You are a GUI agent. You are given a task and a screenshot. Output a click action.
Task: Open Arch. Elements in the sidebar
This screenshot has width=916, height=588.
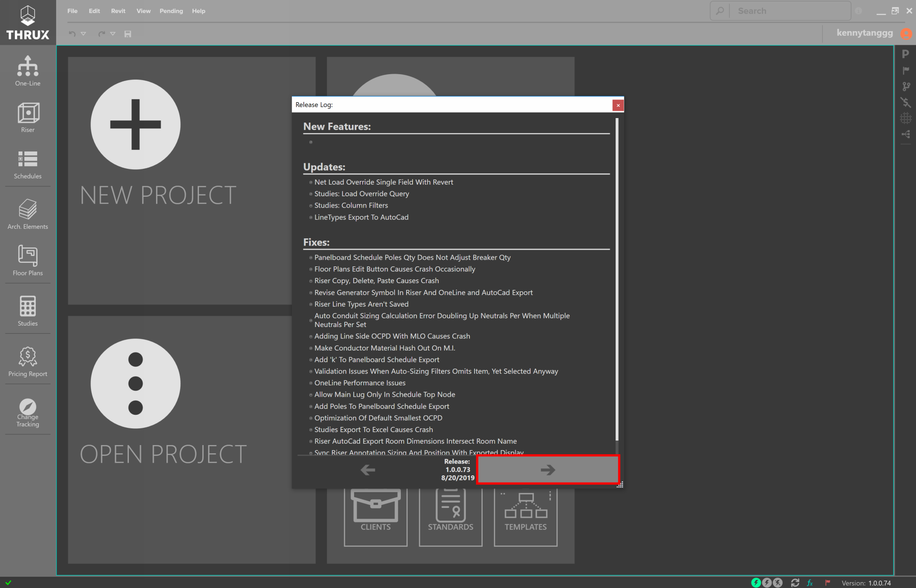click(x=28, y=214)
